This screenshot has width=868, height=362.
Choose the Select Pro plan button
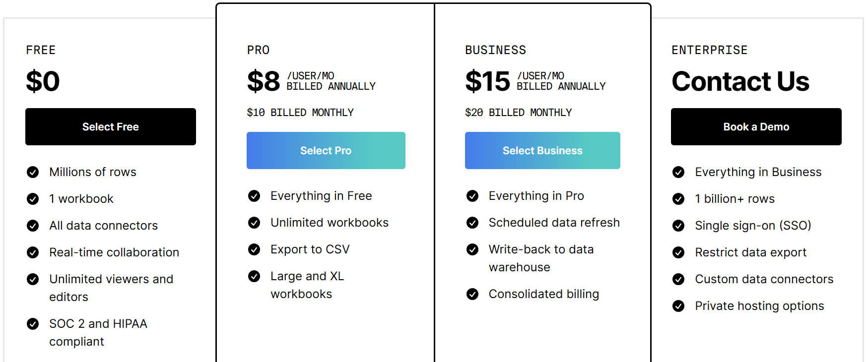(x=326, y=150)
